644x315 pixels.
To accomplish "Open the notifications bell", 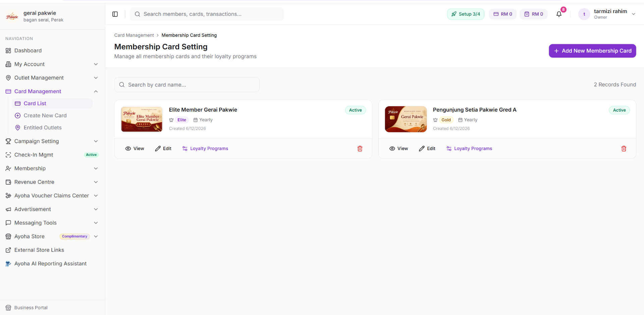I will [x=559, y=14].
